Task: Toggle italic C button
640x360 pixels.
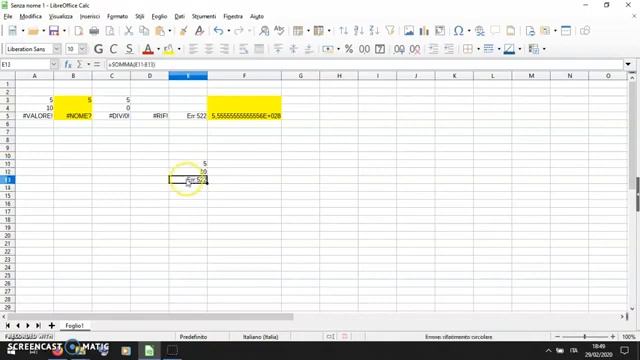Action: pos(113,49)
